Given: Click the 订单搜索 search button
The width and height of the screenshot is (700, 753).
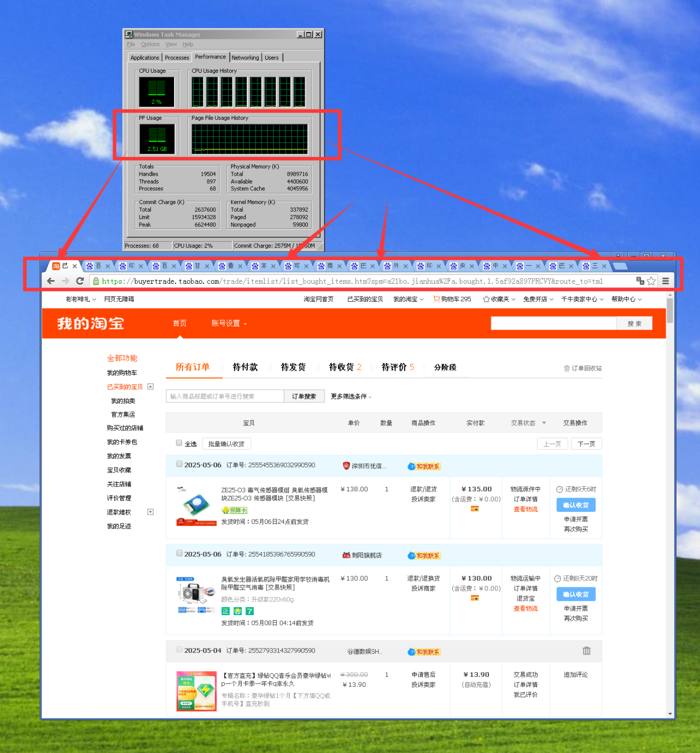Looking at the screenshot, I should [x=304, y=396].
